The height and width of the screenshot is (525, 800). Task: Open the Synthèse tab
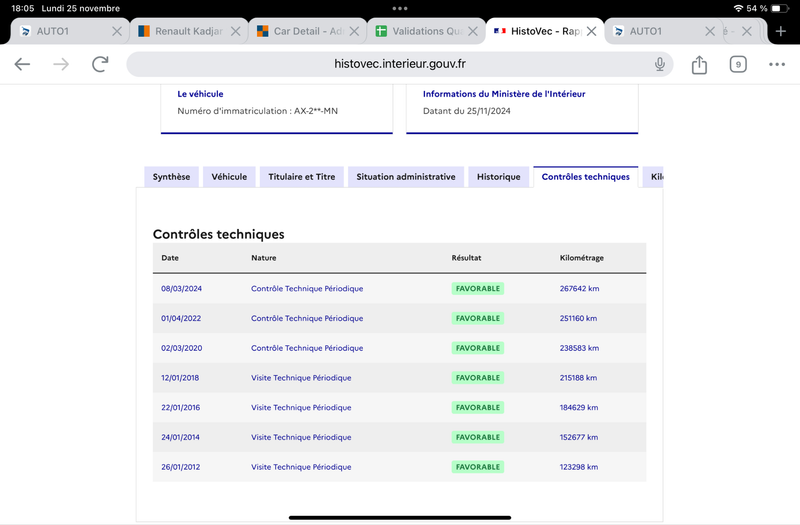[171, 177]
